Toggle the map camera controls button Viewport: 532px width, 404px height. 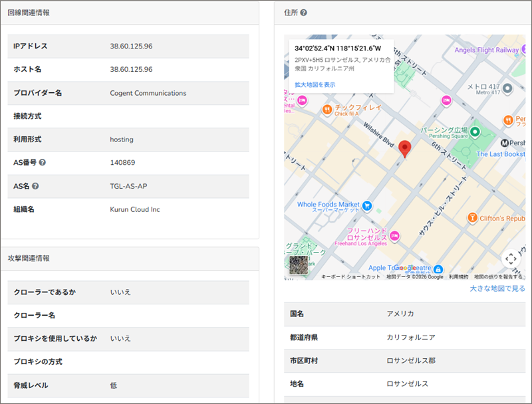point(510,258)
